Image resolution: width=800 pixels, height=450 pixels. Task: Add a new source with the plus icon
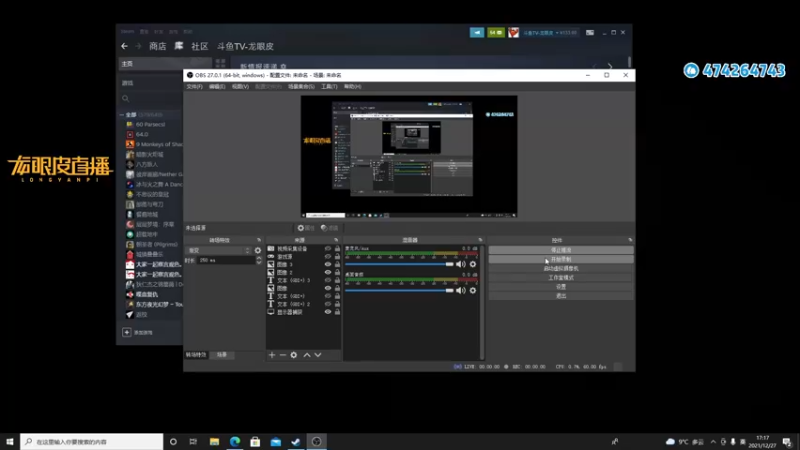pyautogui.click(x=272, y=355)
